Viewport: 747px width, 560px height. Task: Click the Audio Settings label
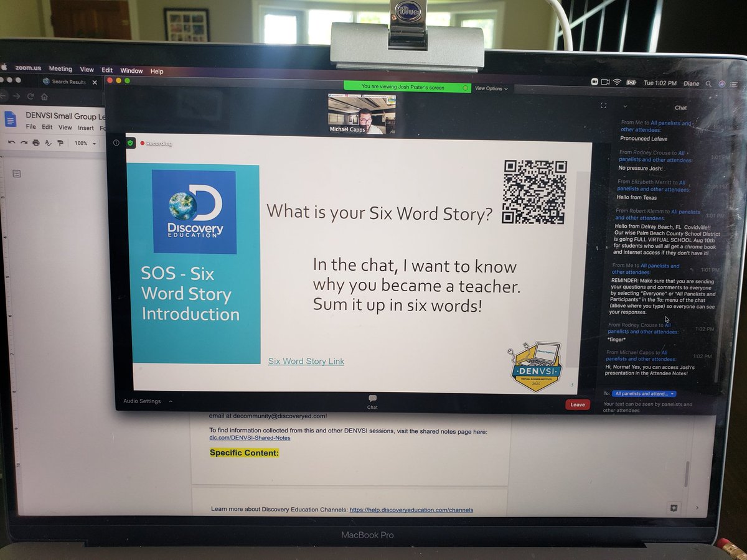142,401
